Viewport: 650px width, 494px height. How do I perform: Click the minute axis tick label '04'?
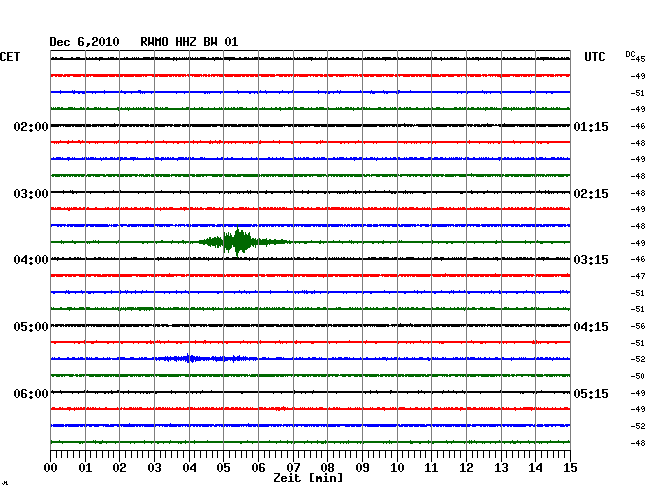coord(189,467)
